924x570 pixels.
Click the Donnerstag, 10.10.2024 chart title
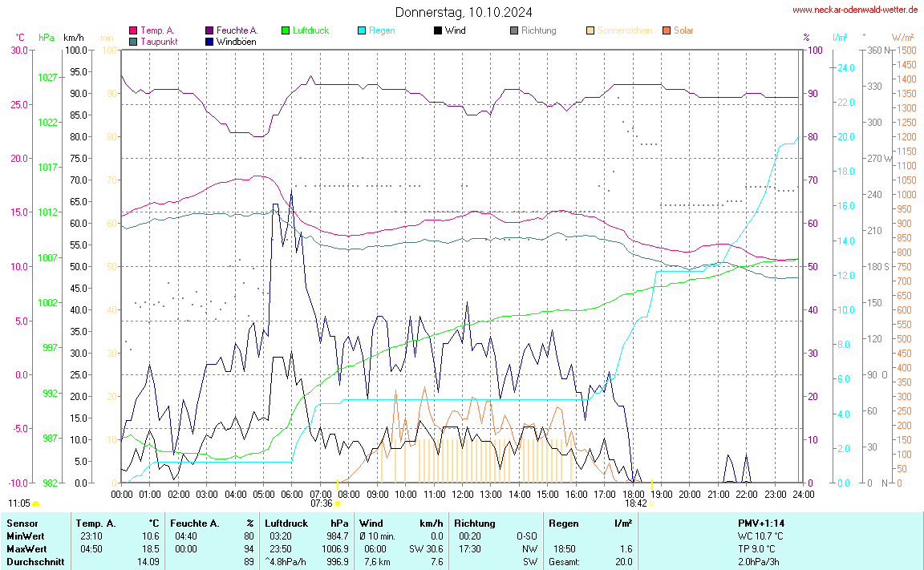463,12
